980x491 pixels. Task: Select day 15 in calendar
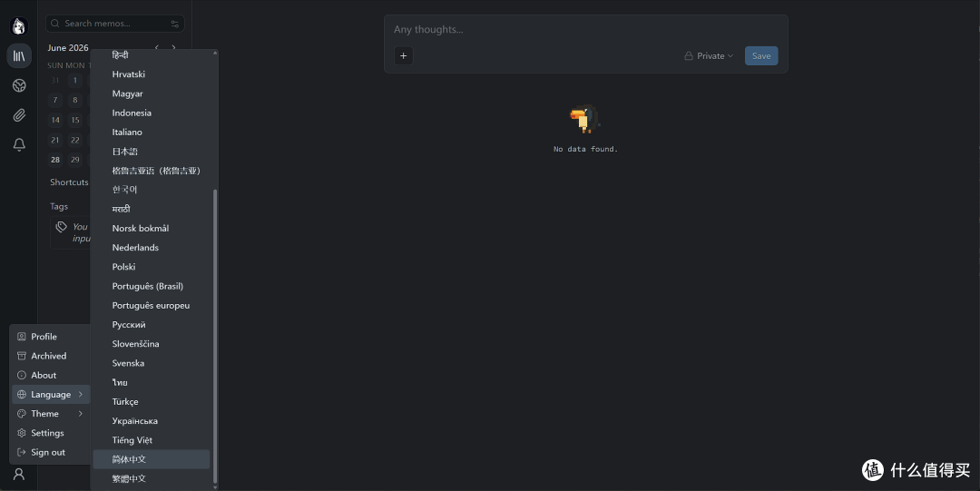point(75,120)
